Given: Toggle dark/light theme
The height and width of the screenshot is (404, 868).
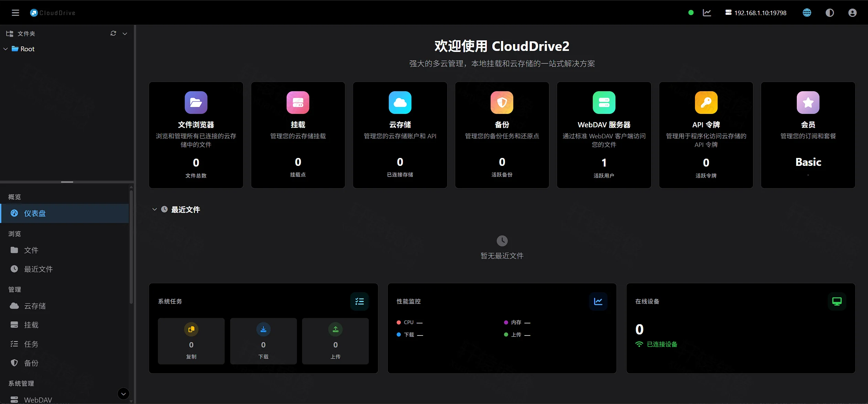Looking at the screenshot, I should (829, 13).
